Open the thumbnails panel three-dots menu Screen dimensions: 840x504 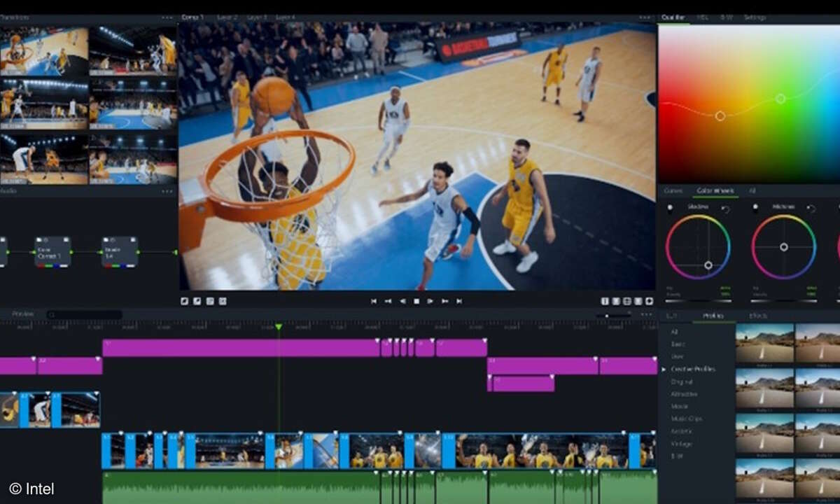[167, 17]
